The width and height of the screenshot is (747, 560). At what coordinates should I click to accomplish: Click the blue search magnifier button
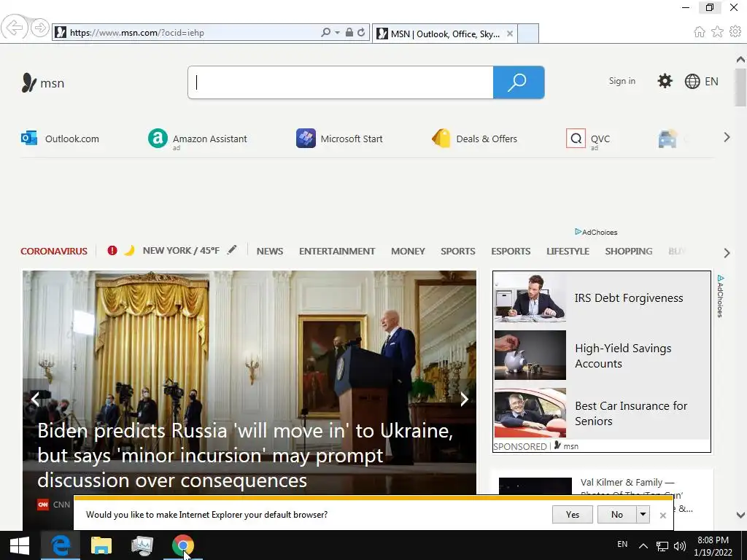[x=519, y=82]
